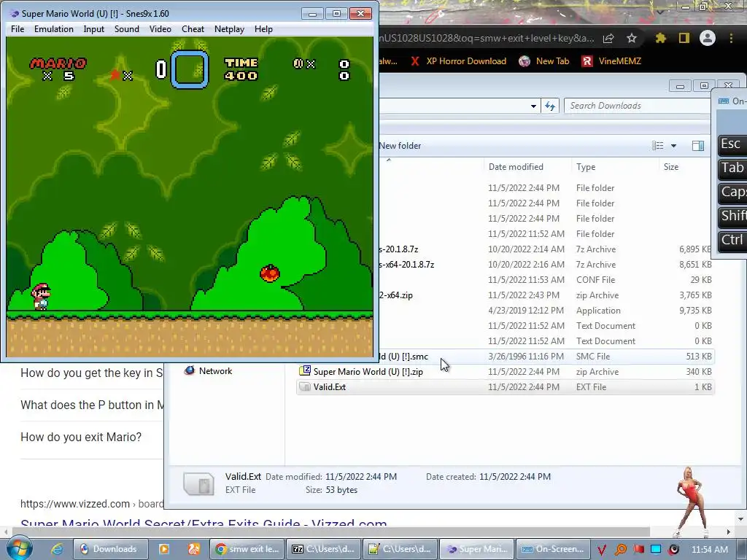
Task: Select the Application row dated 4/23/2019
Action: pyautogui.click(x=546, y=311)
